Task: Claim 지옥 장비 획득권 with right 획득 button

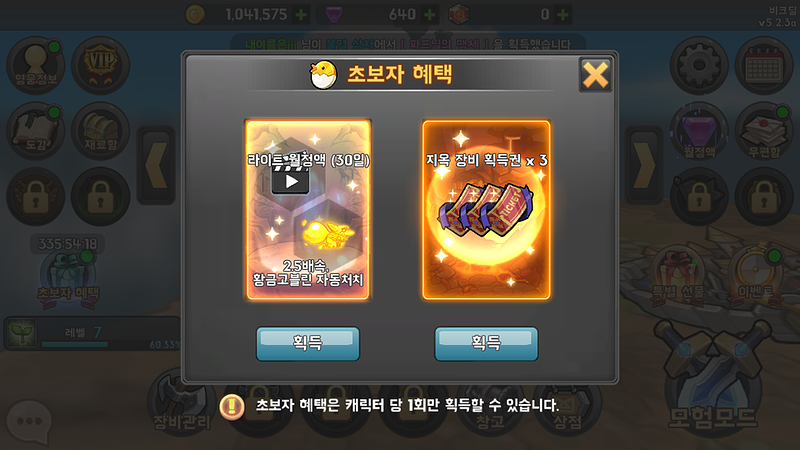Action: tap(486, 343)
